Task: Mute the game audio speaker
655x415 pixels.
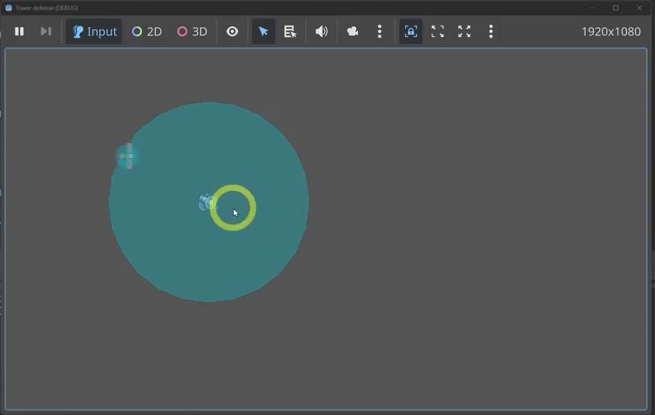Action: click(321, 31)
